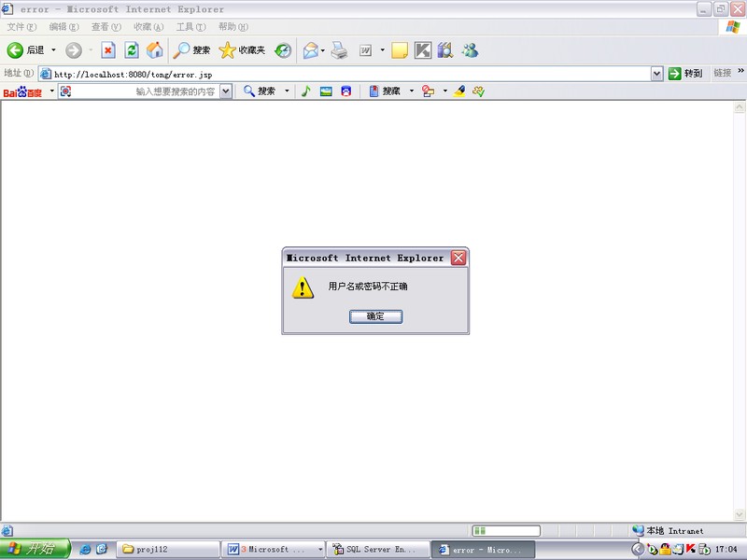Click the page scrollbar down arrow
Image resolution: width=747 pixels, height=560 pixels.
tap(740, 514)
